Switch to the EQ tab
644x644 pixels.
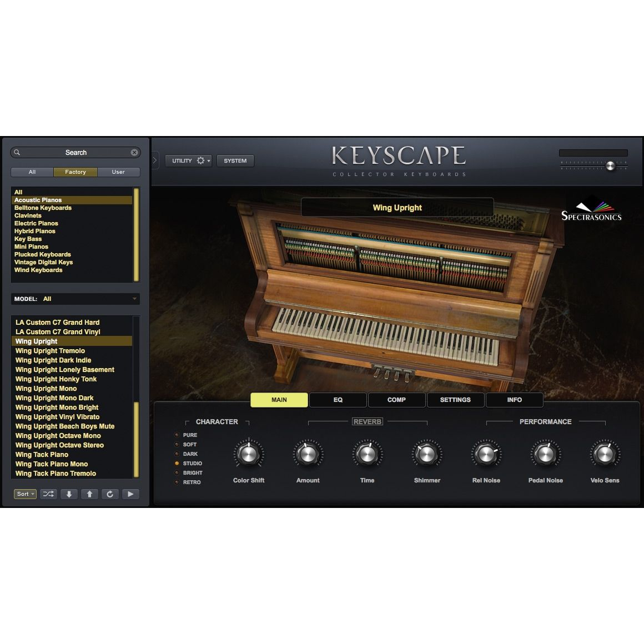tap(338, 400)
